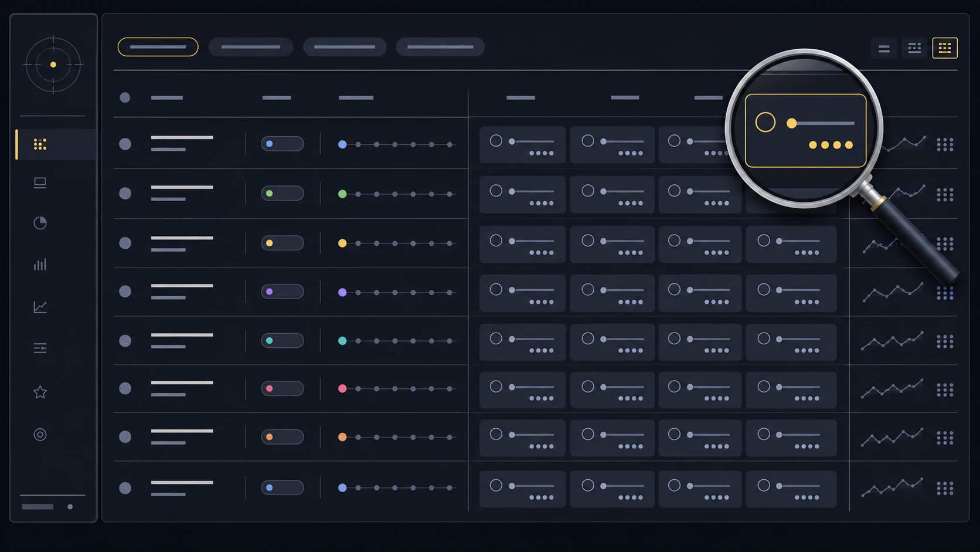
Task: Toggle the green switch in second row
Action: pos(283,194)
